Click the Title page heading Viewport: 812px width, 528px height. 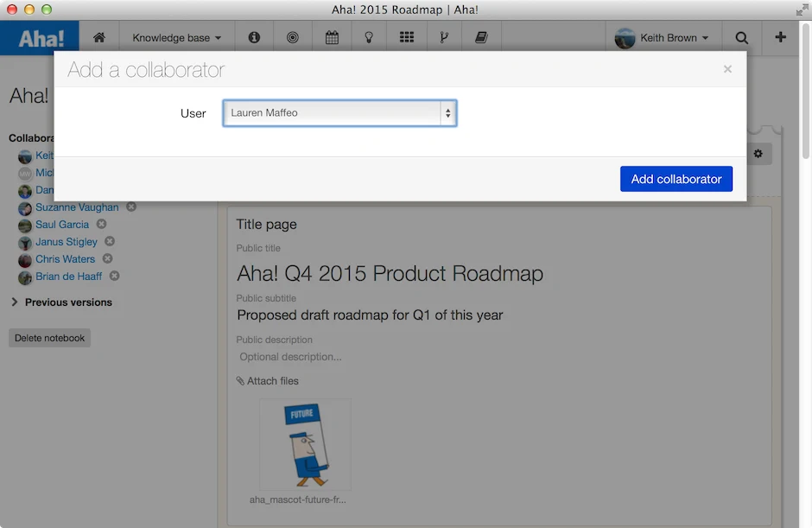click(266, 225)
